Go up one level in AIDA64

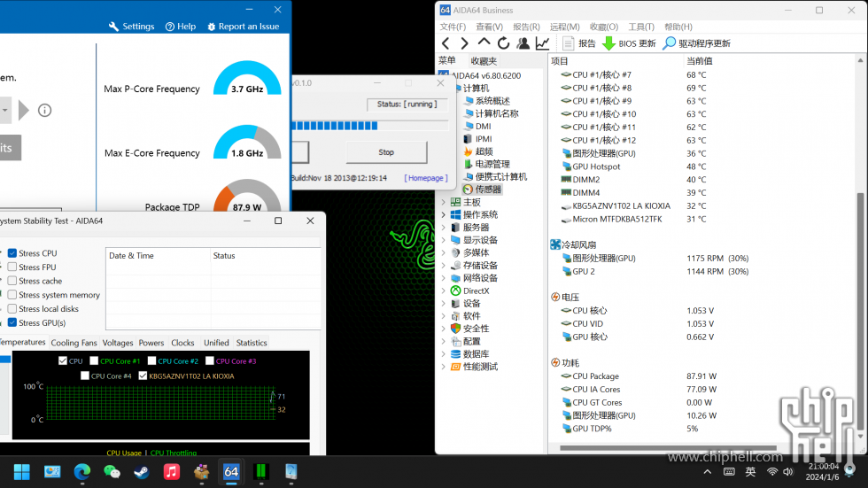click(484, 43)
